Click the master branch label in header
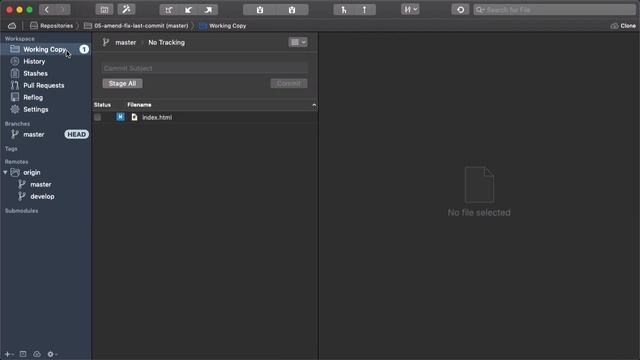 click(126, 42)
